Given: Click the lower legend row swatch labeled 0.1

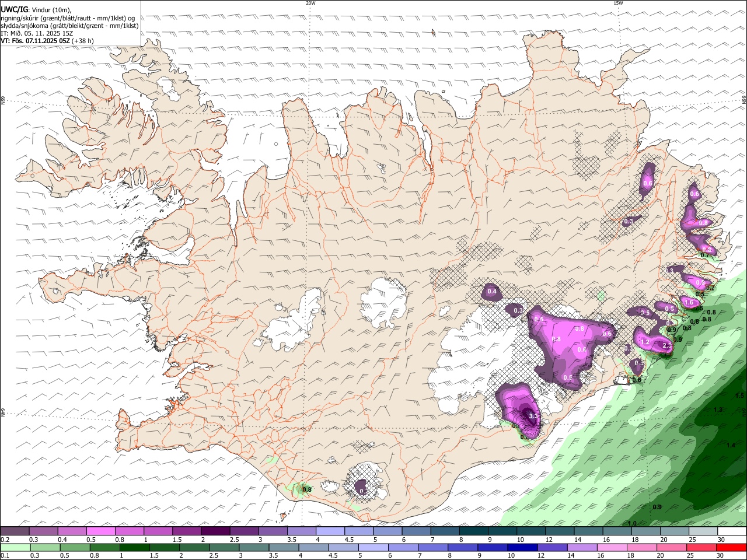Looking at the screenshot, I should pyautogui.click(x=15, y=547).
